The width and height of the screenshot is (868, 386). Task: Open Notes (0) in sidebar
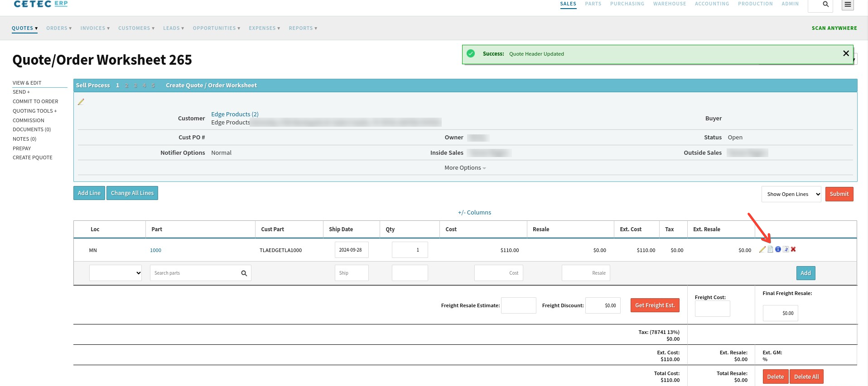tap(24, 139)
